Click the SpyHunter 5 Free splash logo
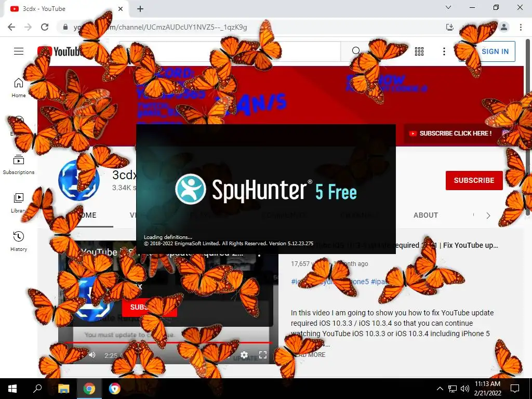 [x=265, y=189]
